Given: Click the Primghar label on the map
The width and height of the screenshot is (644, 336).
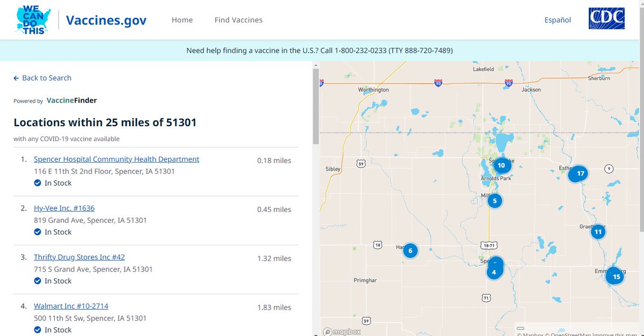Looking at the screenshot, I should click(365, 280).
